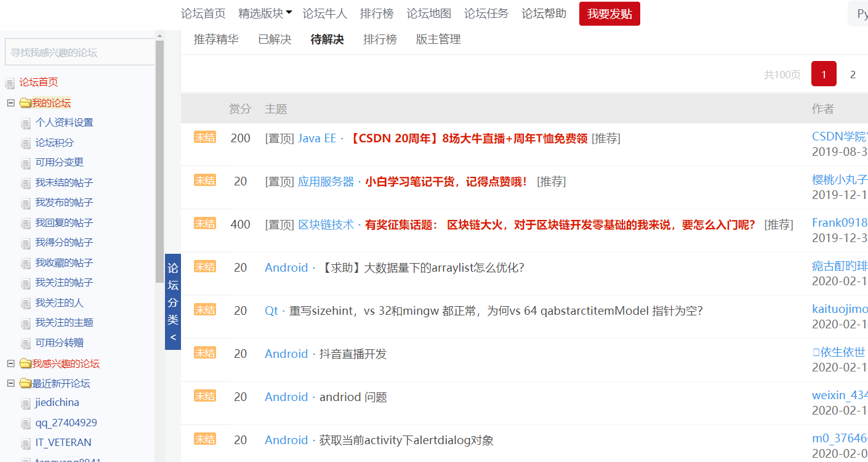Select the 待解决 tab

(x=327, y=39)
